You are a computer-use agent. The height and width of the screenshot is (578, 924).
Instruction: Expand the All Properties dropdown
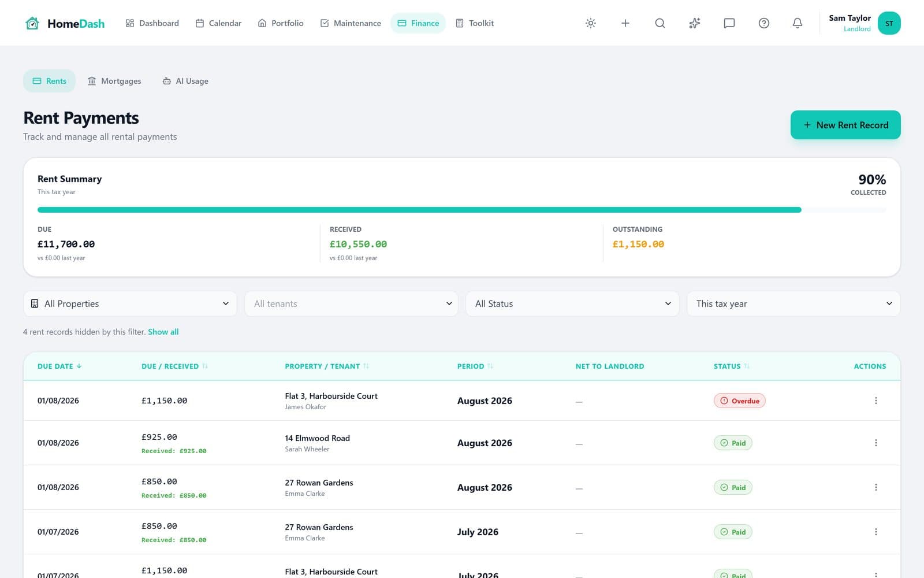(130, 303)
